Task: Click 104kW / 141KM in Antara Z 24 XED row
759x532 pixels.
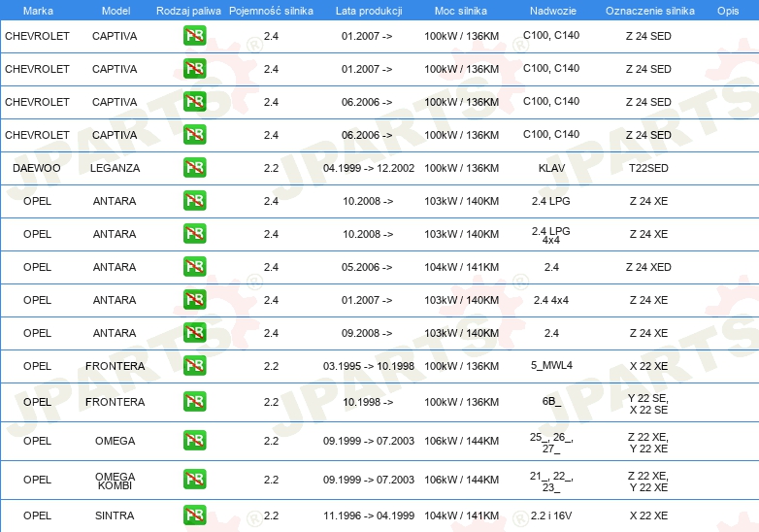Action: [x=461, y=267]
